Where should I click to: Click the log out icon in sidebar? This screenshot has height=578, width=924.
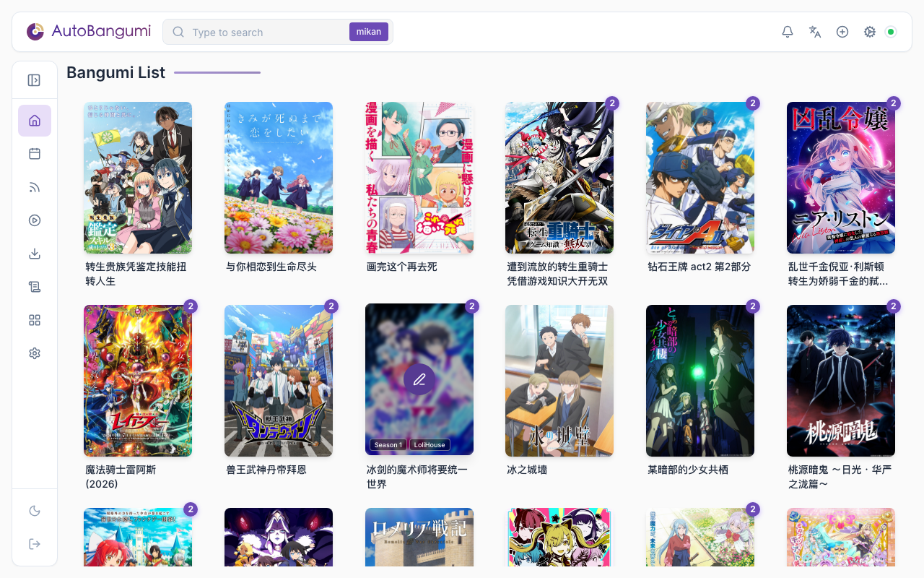click(x=35, y=544)
